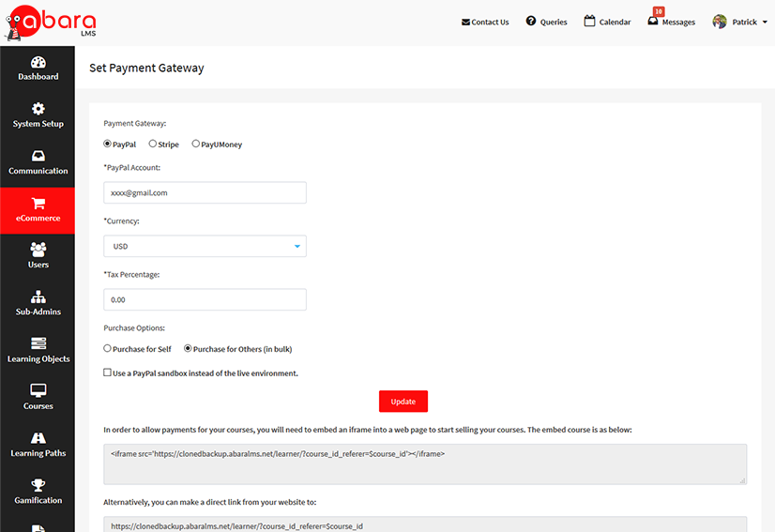Click the Payment Gateway label
This screenshot has width=775, height=532.
tap(134, 124)
